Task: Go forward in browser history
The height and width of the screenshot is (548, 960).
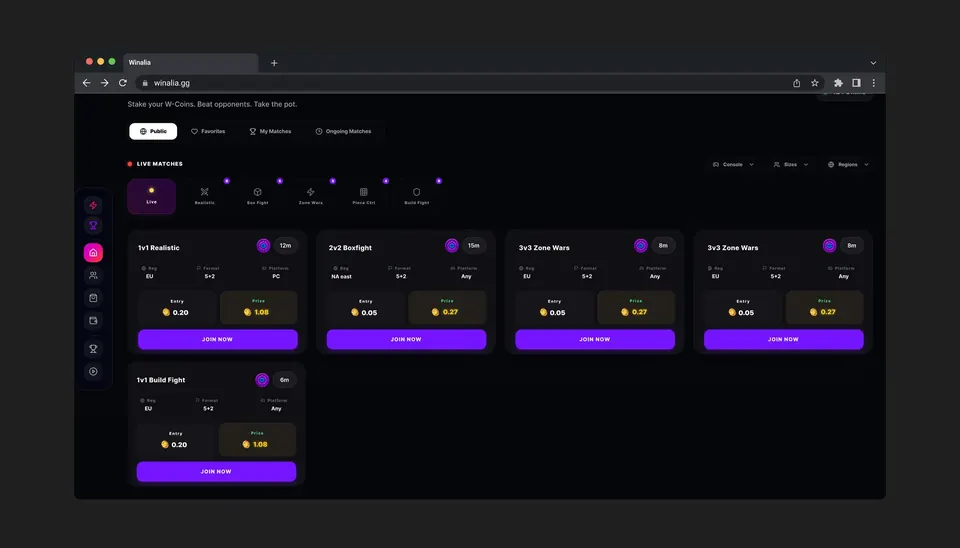Action: (x=105, y=83)
